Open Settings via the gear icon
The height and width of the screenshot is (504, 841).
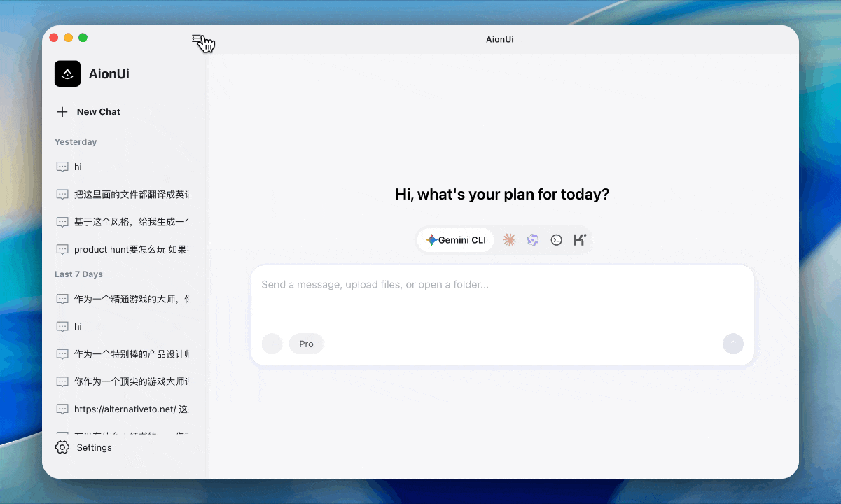(62, 447)
